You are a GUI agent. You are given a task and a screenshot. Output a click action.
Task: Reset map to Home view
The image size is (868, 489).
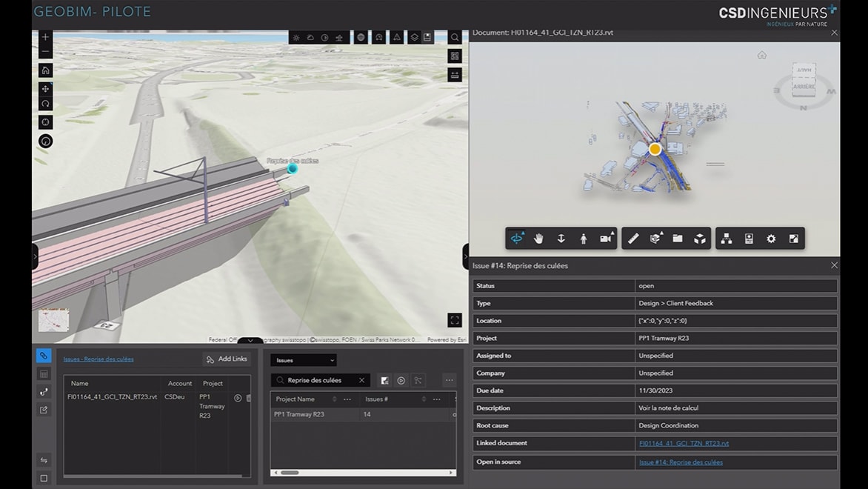pyautogui.click(x=45, y=70)
